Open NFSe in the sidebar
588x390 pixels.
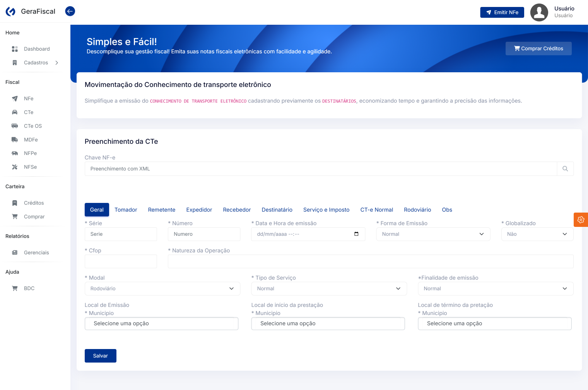tap(31, 167)
